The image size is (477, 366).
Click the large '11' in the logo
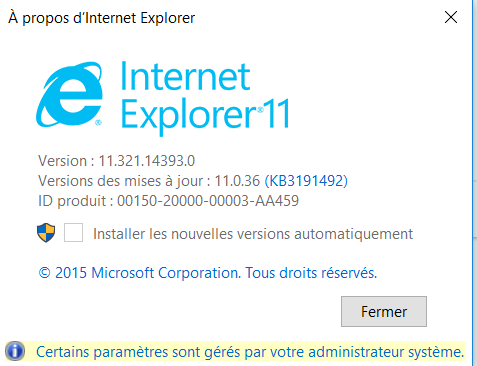(x=277, y=113)
